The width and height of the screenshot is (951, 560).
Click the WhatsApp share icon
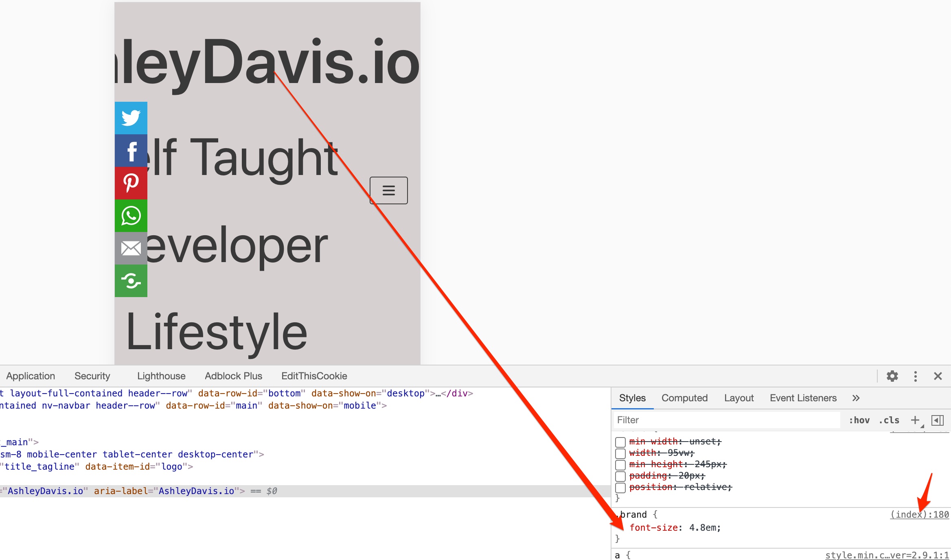tap(131, 216)
